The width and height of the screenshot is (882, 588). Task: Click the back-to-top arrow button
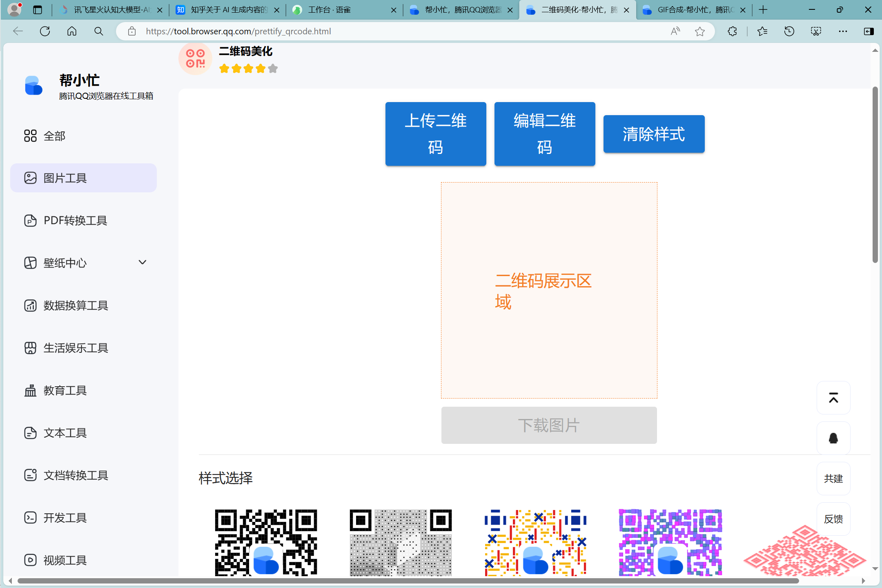833,398
